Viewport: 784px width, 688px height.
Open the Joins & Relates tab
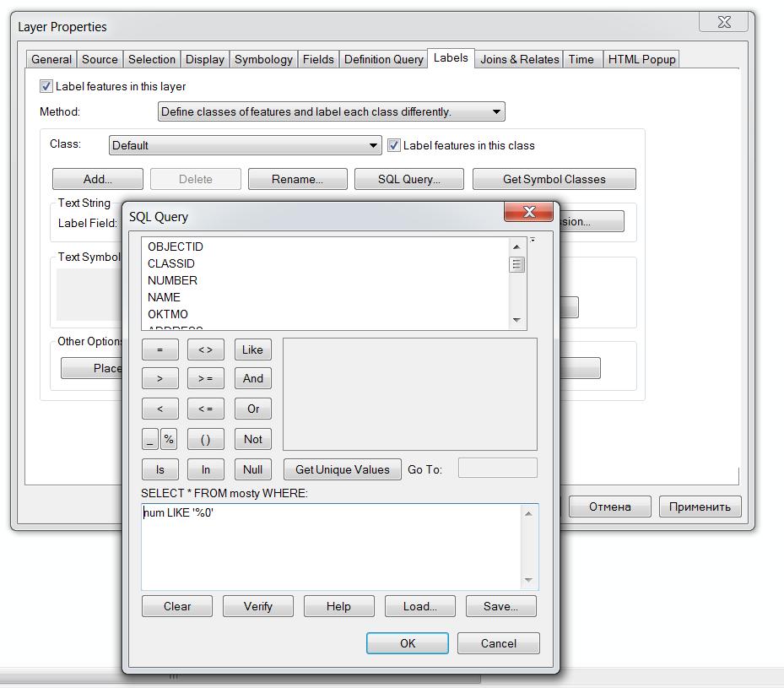519,59
